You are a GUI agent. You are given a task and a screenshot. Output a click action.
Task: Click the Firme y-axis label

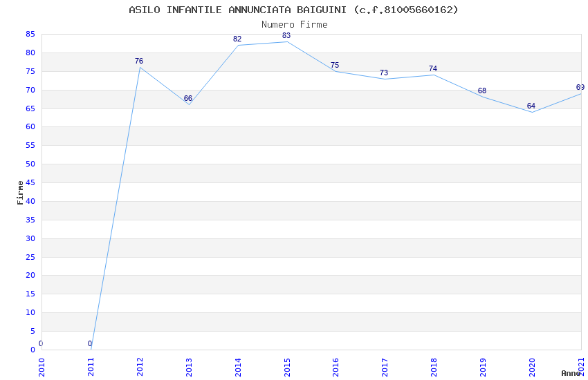click(20, 193)
